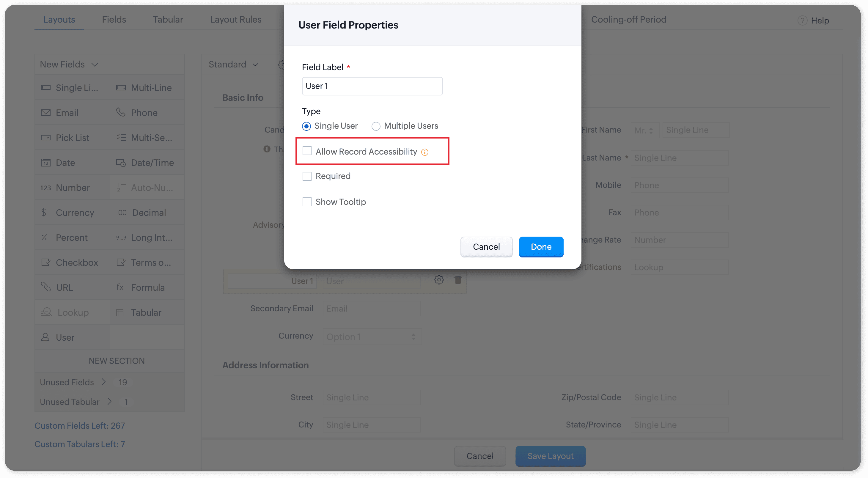Tick the Show Tooltip checkbox
This screenshot has width=868, height=478.
pos(307,202)
